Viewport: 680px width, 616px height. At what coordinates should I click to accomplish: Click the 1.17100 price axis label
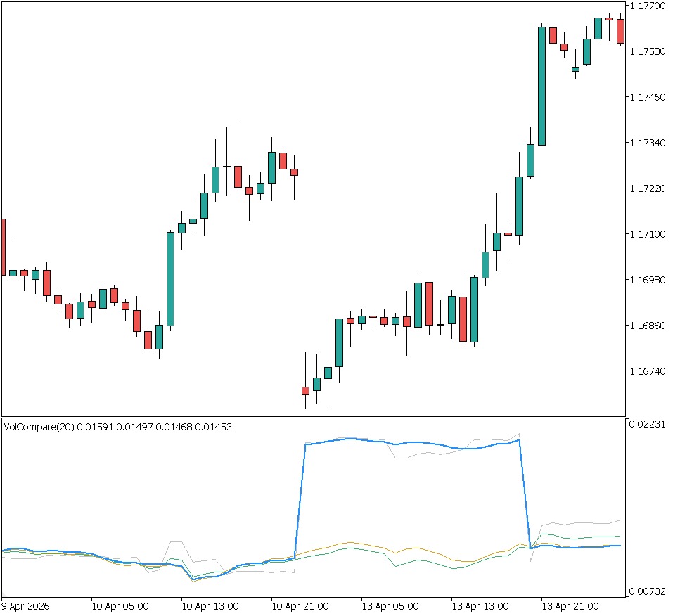648,234
